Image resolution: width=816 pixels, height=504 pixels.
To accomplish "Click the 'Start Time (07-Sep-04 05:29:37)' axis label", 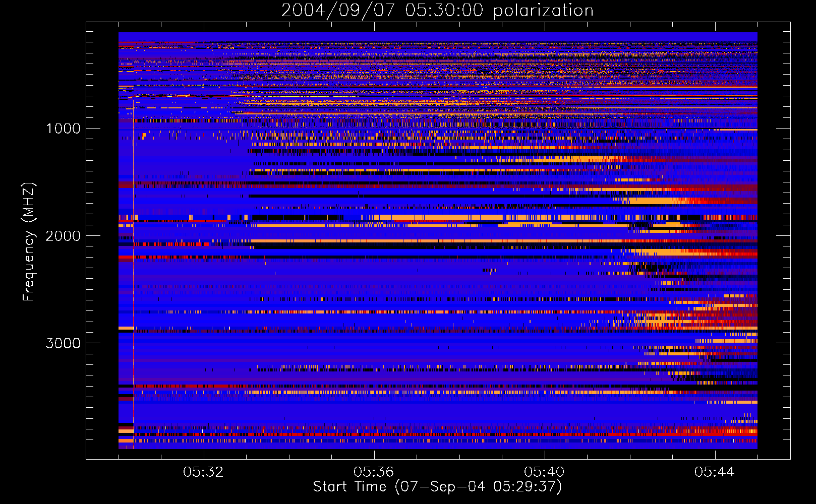I will (437, 487).
